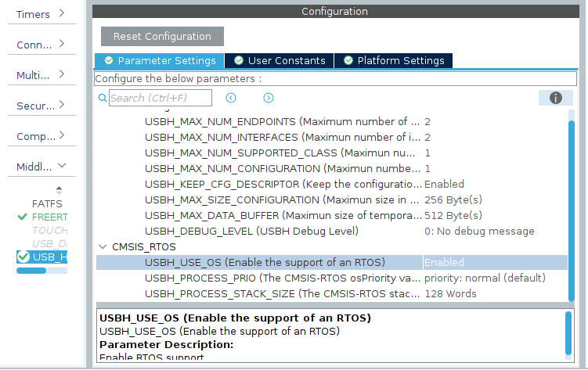Edit USBH_MAX_NUM_ENDPOINTS value 2
This screenshot has width=588, height=370.
(x=427, y=122)
